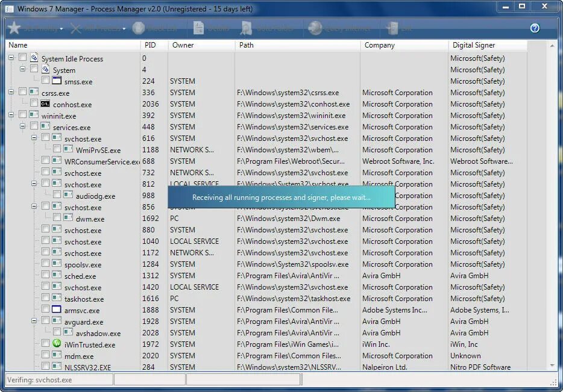Click the smss.exe process icon
This screenshot has height=392, width=563.
[x=57, y=80]
